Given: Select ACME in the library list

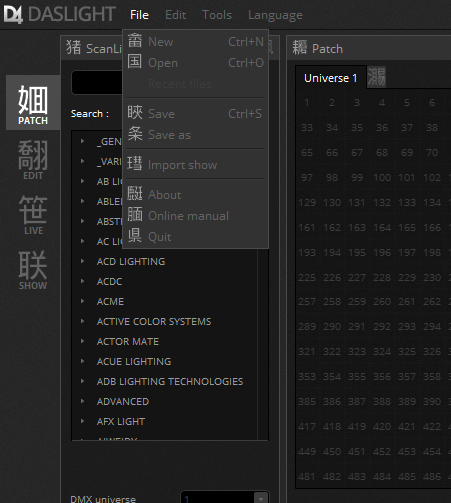Looking at the screenshot, I should point(110,301).
